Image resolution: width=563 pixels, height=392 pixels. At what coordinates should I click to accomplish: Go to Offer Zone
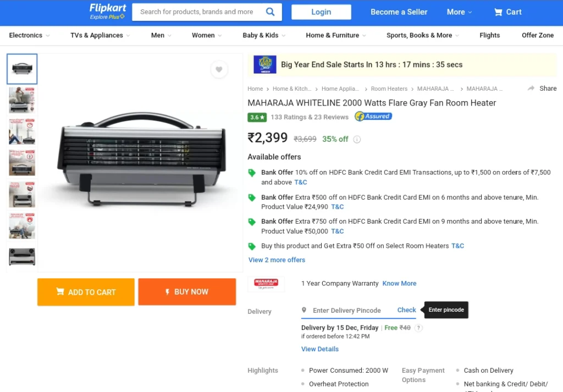pos(538,35)
